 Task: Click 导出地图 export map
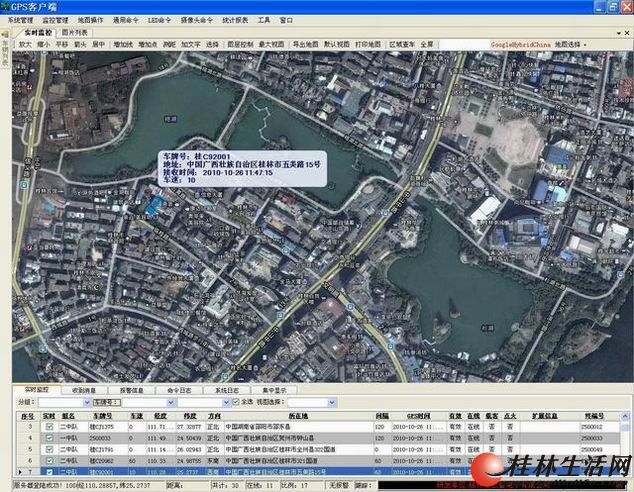click(305, 44)
